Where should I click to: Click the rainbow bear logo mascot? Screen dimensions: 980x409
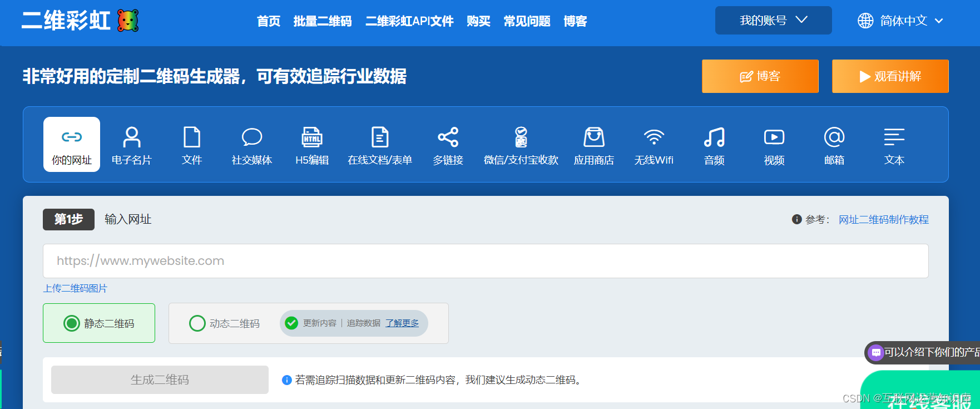(x=128, y=21)
